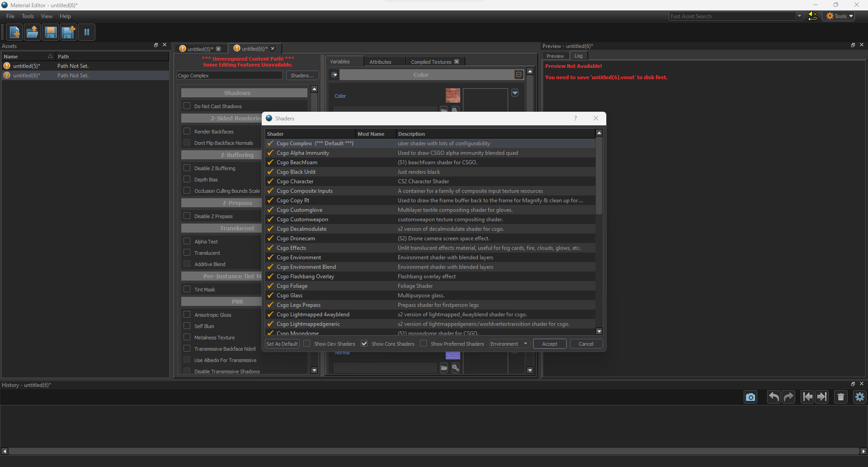Close the Compiled Textures tab

457,62
